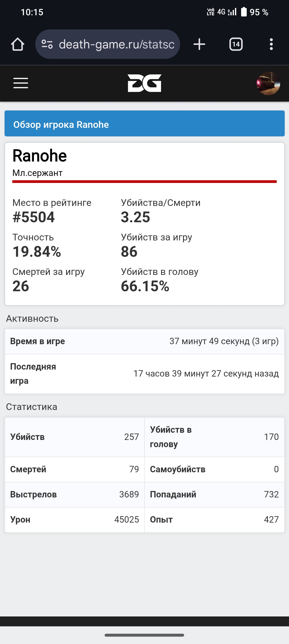289x644 pixels.
Task: Select the Обзор игрока Ranohe header
Action: point(144,124)
